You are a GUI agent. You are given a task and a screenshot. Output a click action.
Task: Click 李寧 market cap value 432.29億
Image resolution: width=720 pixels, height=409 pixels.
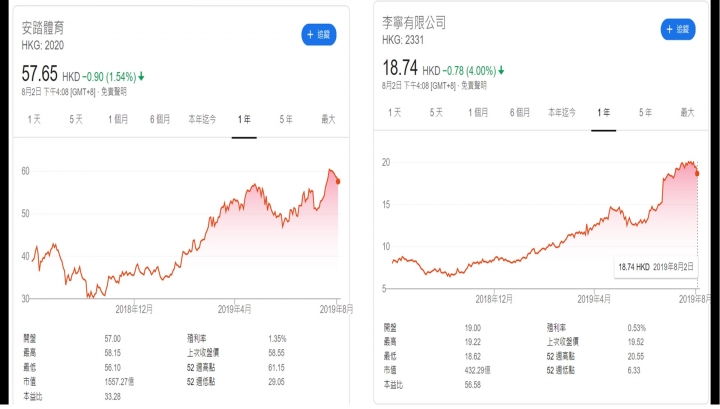[x=477, y=370]
